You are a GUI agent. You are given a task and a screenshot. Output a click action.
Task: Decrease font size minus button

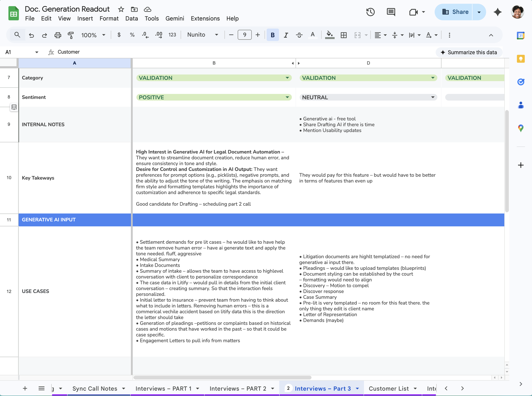point(231,35)
